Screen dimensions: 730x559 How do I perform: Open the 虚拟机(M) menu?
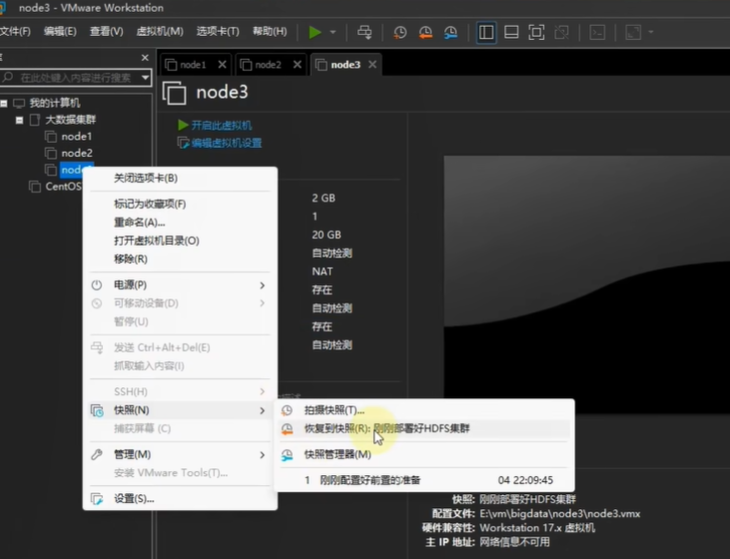click(160, 31)
